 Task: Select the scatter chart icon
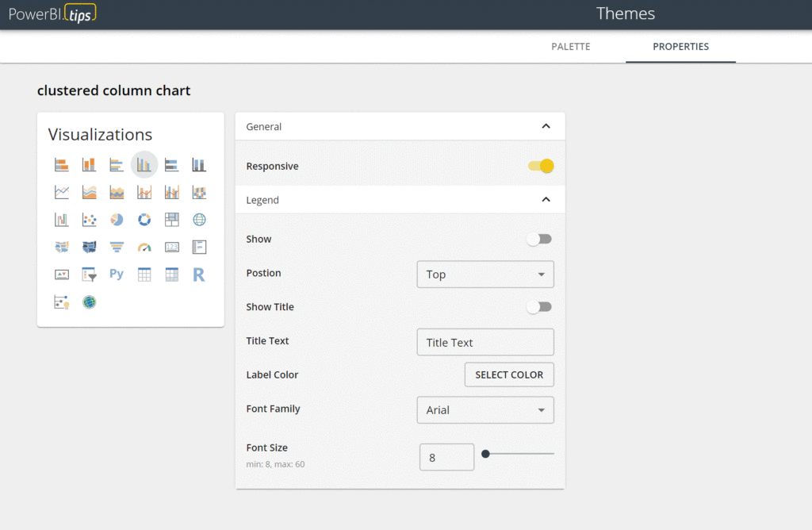tap(89, 220)
